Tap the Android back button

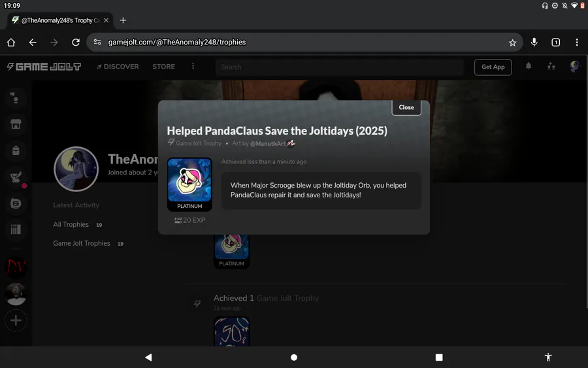(148, 358)
